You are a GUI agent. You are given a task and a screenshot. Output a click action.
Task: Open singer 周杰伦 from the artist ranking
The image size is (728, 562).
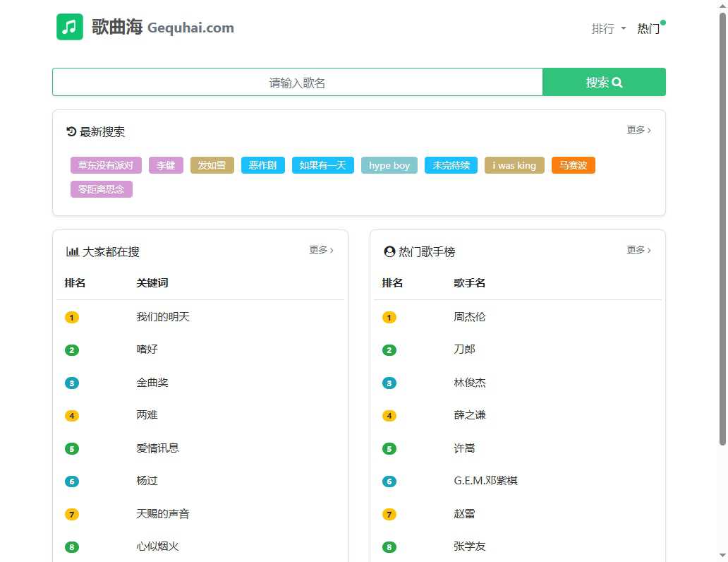pyautogui.click(x=468, y=317)
